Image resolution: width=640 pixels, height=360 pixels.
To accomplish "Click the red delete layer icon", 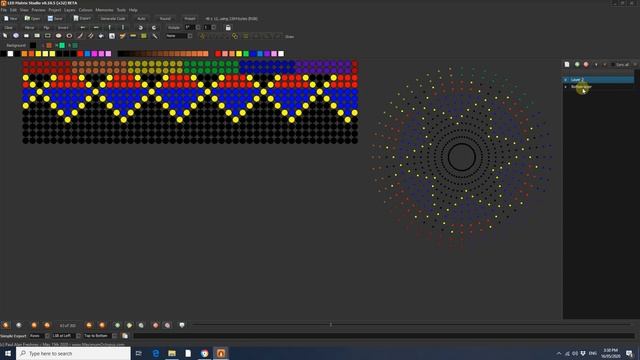I will (x=586, y=64).
